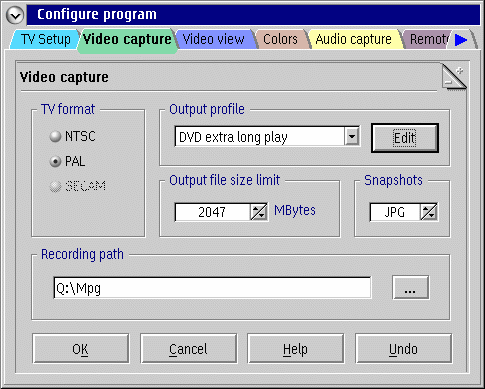Click the Edit profile button
485x389 pixels.
[405, 138]
